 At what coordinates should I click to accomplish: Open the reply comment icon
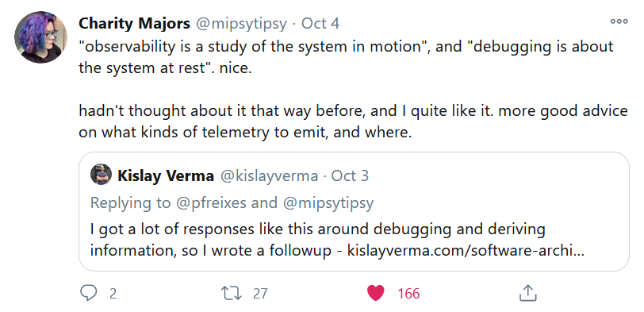88,293
